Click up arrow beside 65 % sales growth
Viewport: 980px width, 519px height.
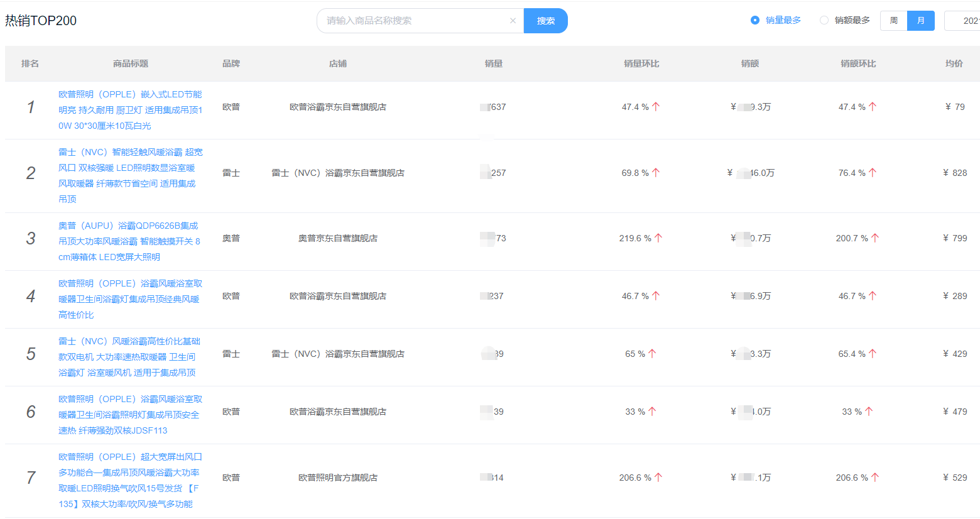[652, 354]
